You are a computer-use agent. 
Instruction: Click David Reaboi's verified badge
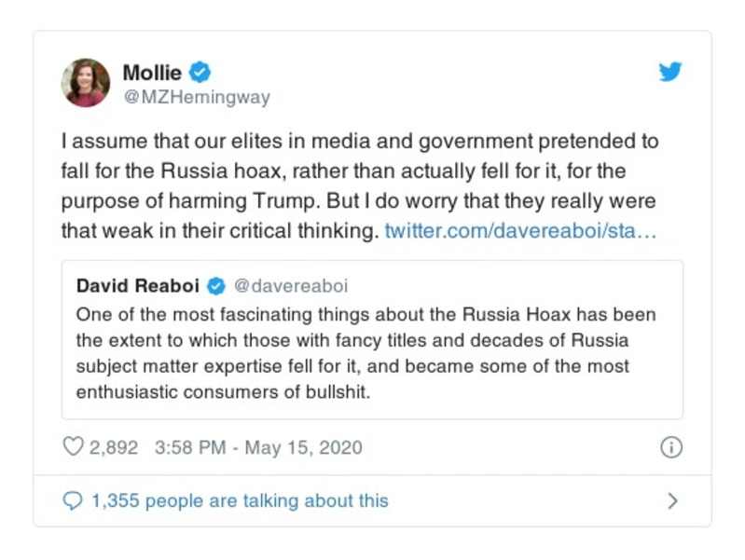[214, 285]
